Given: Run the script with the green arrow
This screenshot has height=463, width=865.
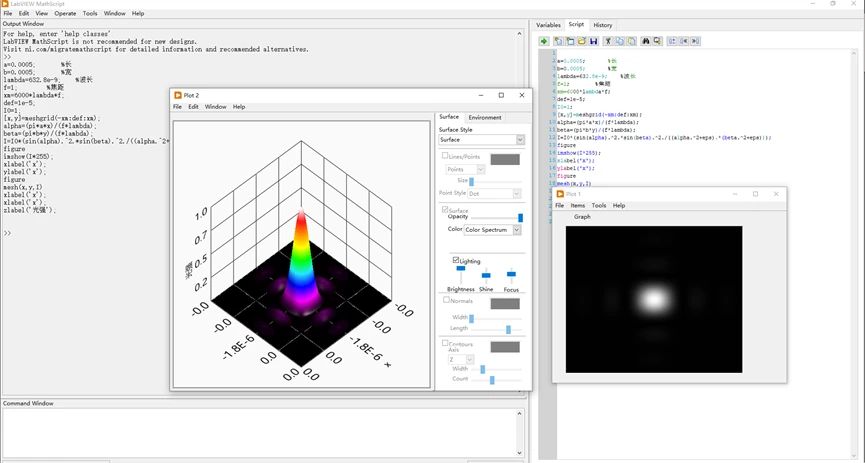Looking at the screenshot, I should tap(544, 41).
